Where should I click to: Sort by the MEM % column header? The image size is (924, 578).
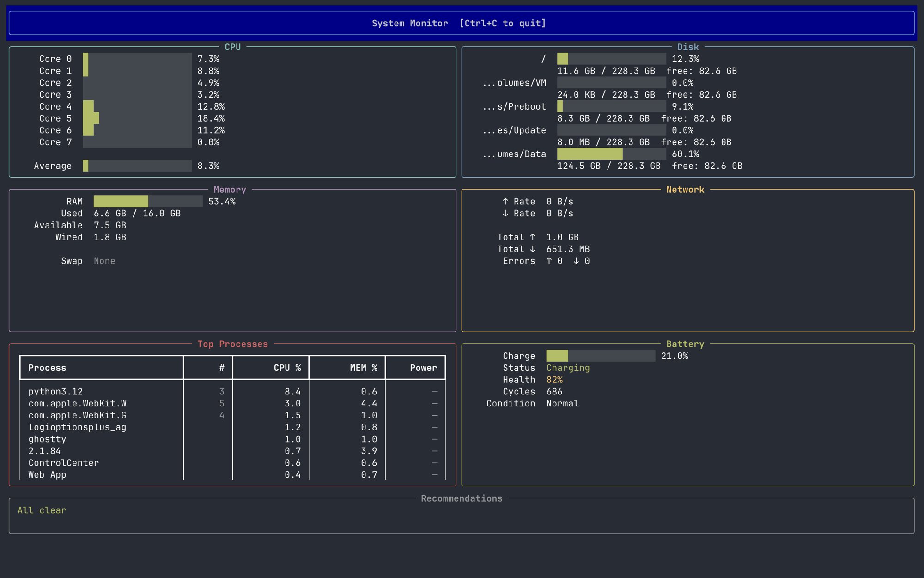[364, 368]
